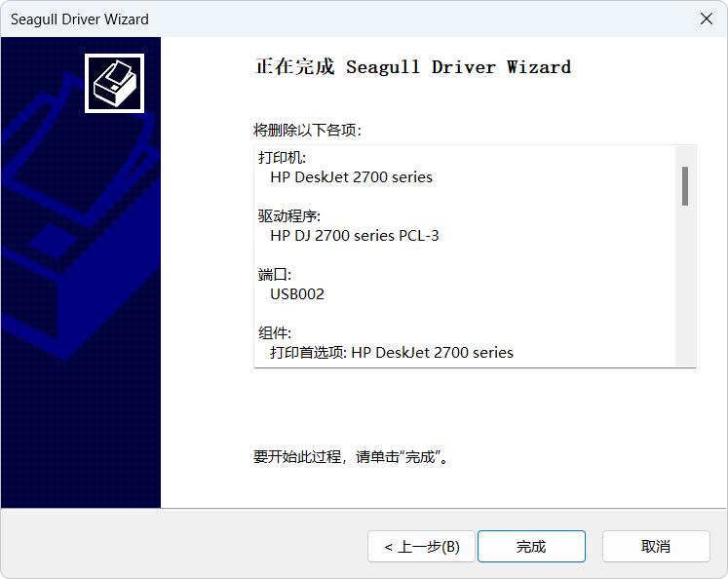Cancel the wizard with 取消
Image resolution: width=728 pixels, height=579 pixels.
click(656, 547)
